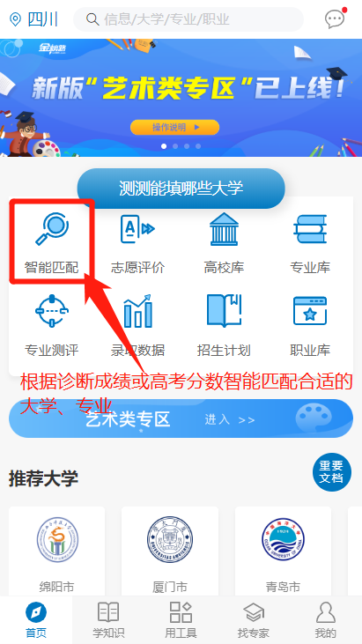Open the 重要文档 floating button

tap(332, 472)
